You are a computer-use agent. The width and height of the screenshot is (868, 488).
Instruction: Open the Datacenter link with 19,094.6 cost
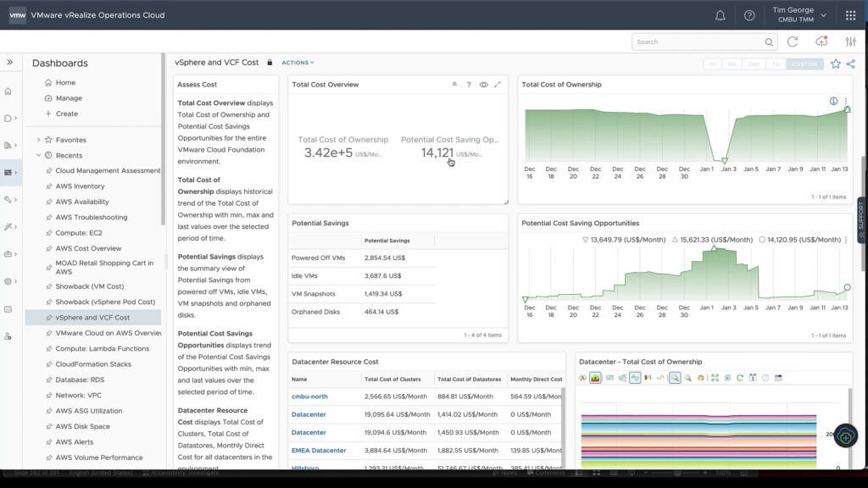309,433
